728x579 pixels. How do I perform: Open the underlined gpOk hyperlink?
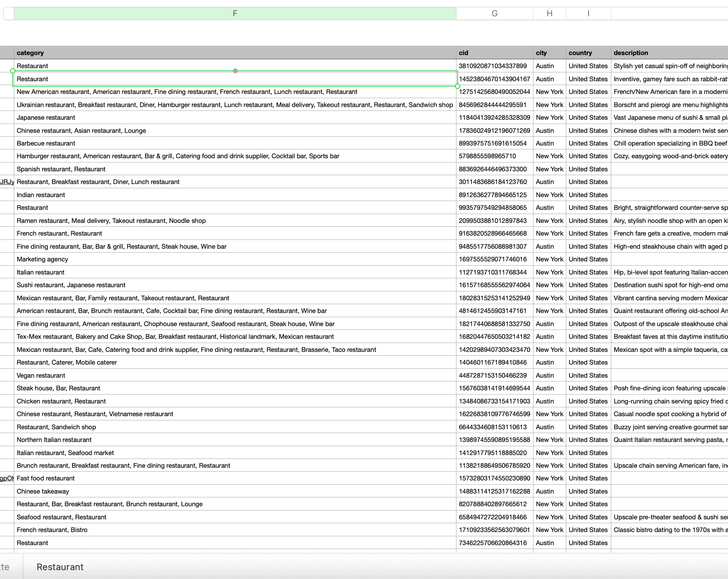pyautogui.click(x=7, y=478)
